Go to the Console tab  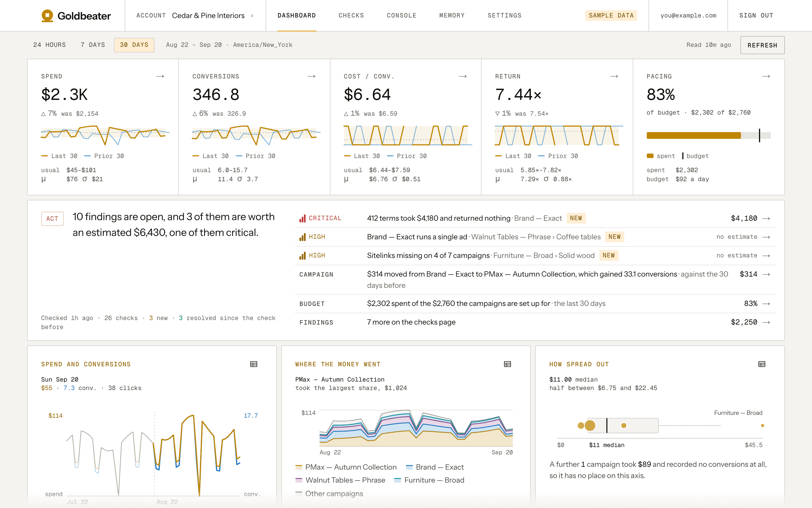[x=402, y=16]
